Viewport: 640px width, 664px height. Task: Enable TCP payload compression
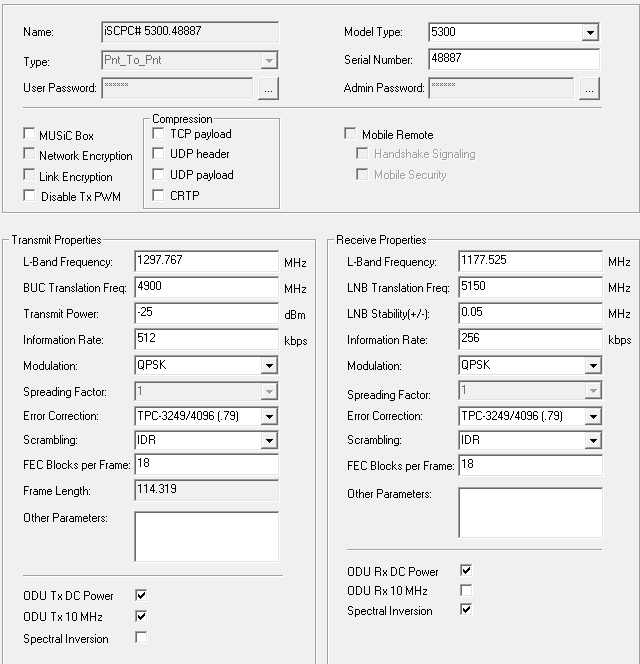(158, 133)
